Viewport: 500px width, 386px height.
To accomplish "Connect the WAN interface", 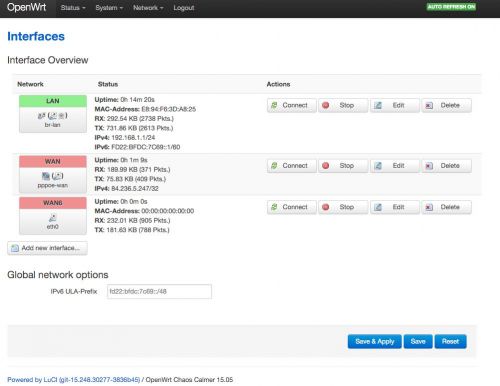I will pos(292,166).
